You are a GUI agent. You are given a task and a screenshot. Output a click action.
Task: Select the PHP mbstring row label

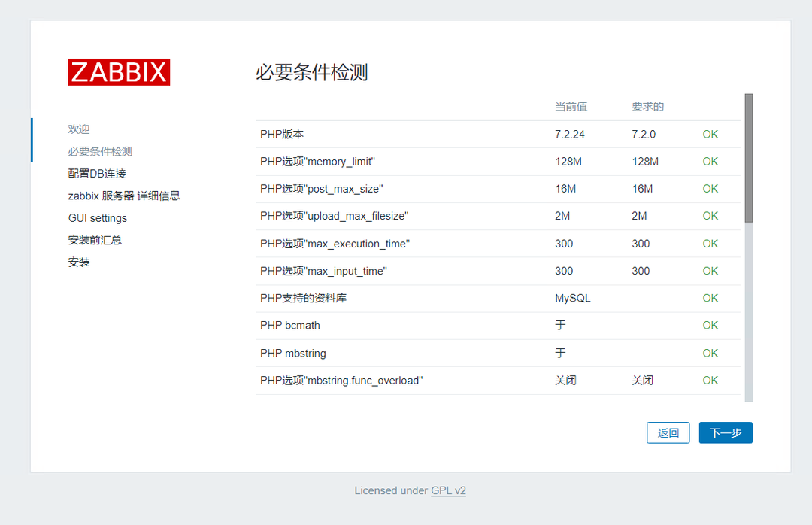(x=293, y=353)
